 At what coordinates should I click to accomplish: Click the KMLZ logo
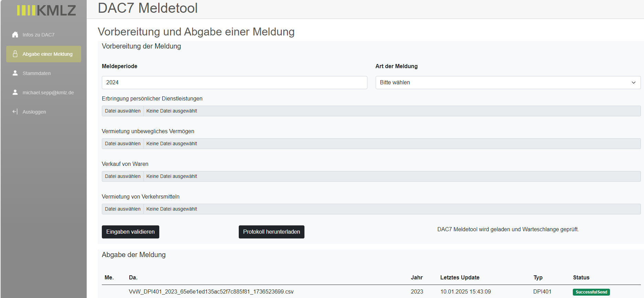(x=46, y=10)
